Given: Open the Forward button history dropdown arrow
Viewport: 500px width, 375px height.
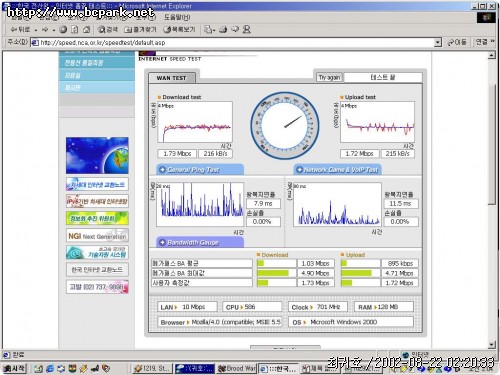Looking at the screenshot, I should 54,30.
